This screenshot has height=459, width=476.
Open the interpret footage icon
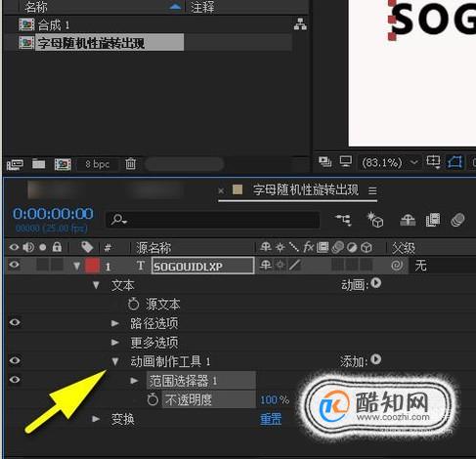[15, 164]
